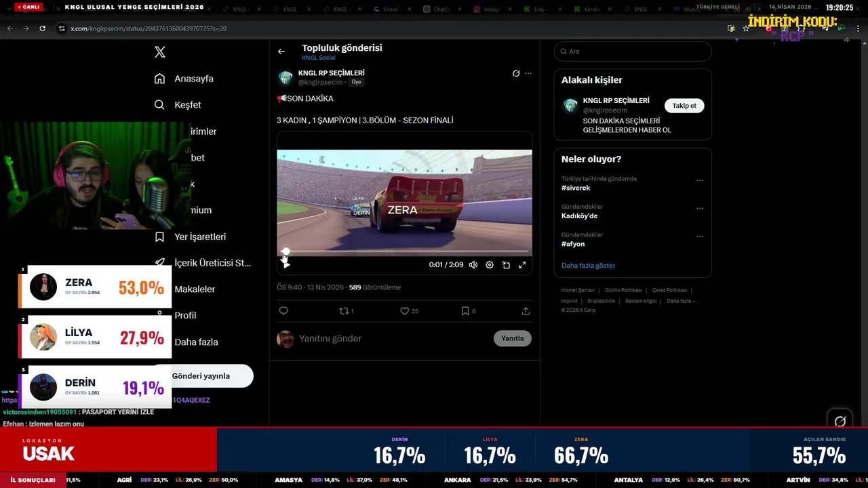Open the KNGL Social community link
This screenshot has width=868, height=488.
pos(319,58)
